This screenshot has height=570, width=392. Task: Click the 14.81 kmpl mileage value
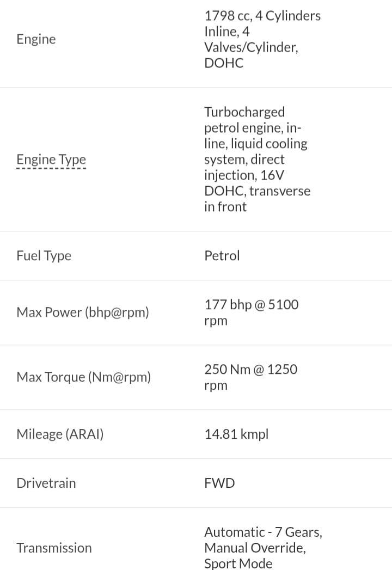(x=236, y=434)
